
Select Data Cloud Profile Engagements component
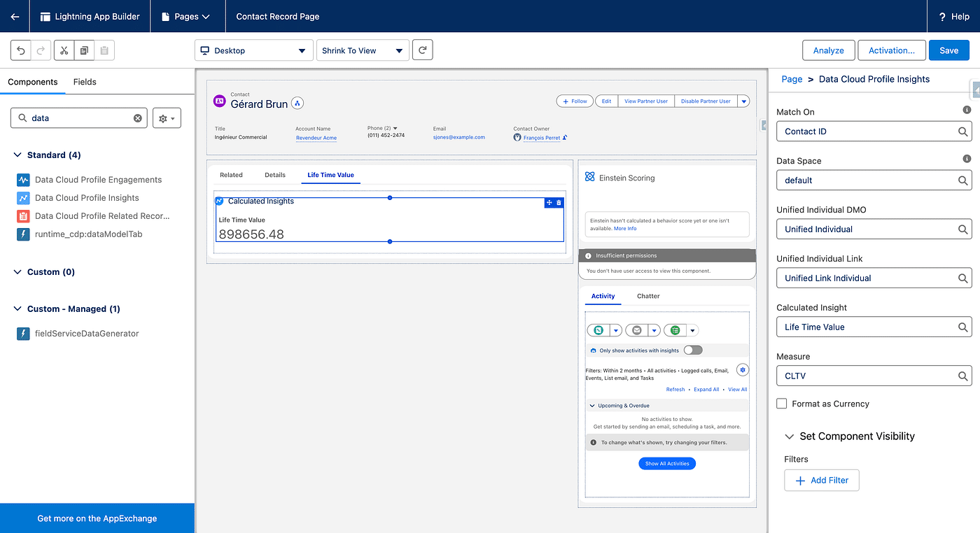[x=98, y=180]
